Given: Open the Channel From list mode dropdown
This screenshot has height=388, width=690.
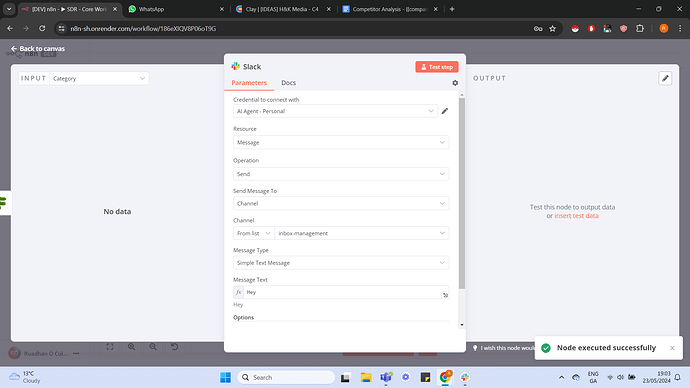Looking at the screenshot, I should click(x=253, y=233).
